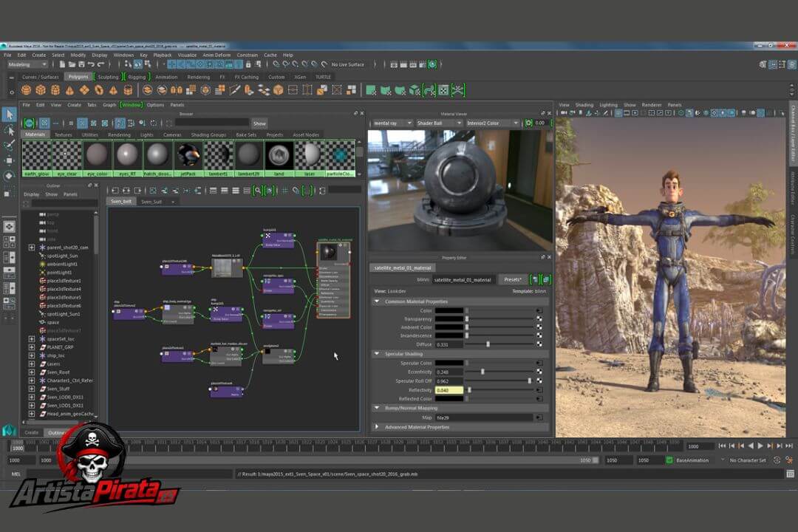This screenshot has height=532, width=798.
Task: Click the camera select icon in viewport toolbar
Action: click(x=564, y=113)
